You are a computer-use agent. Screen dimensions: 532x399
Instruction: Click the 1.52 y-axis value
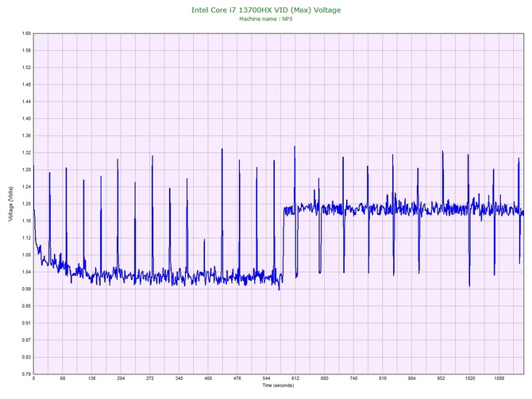(x=26, y=67)
